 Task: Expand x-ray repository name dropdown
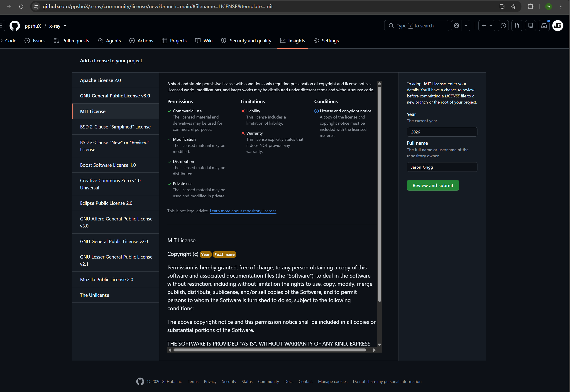tap(65, 26)
